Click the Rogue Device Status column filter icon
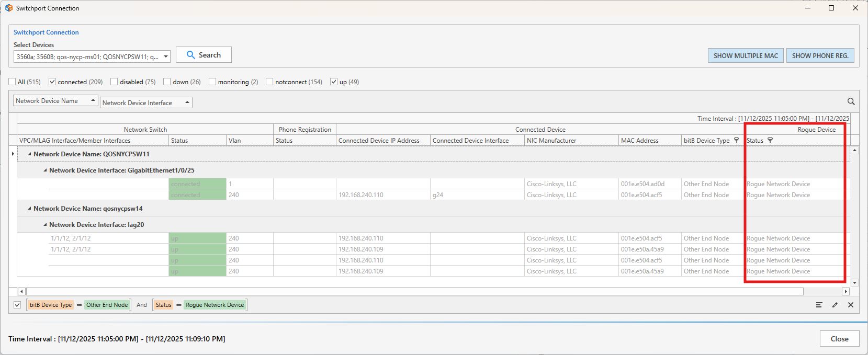Image resolution: width=868 pixels, height=355 pixels. point(770,140)
